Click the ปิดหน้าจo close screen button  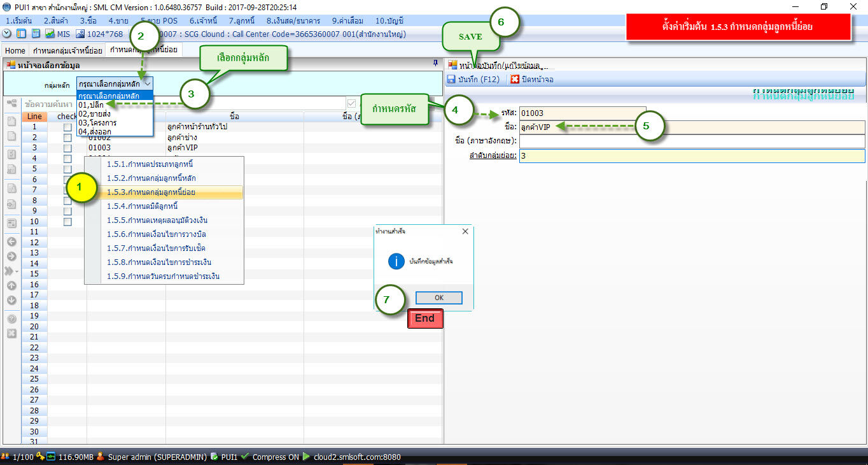[532, 80]
